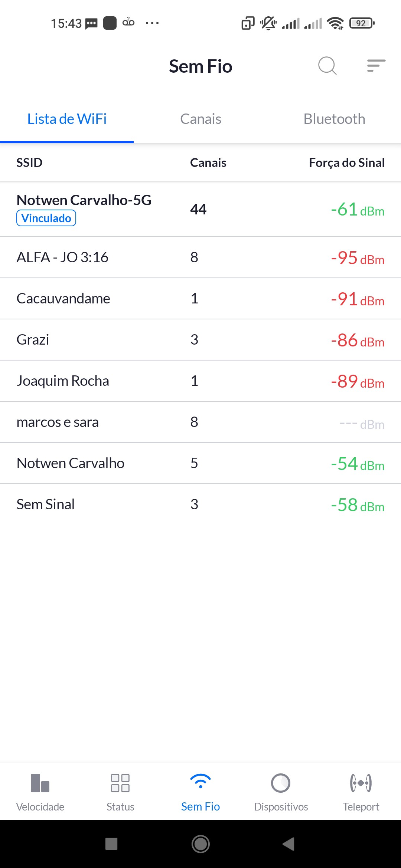
Task: Tap the marcos e sara network
Action: click(58, 422)
